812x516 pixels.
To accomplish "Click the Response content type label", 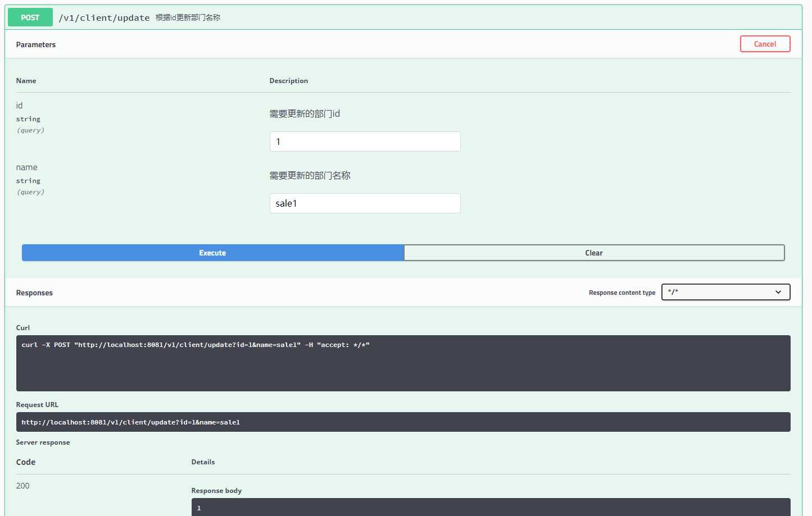I will tap(622, 293).
